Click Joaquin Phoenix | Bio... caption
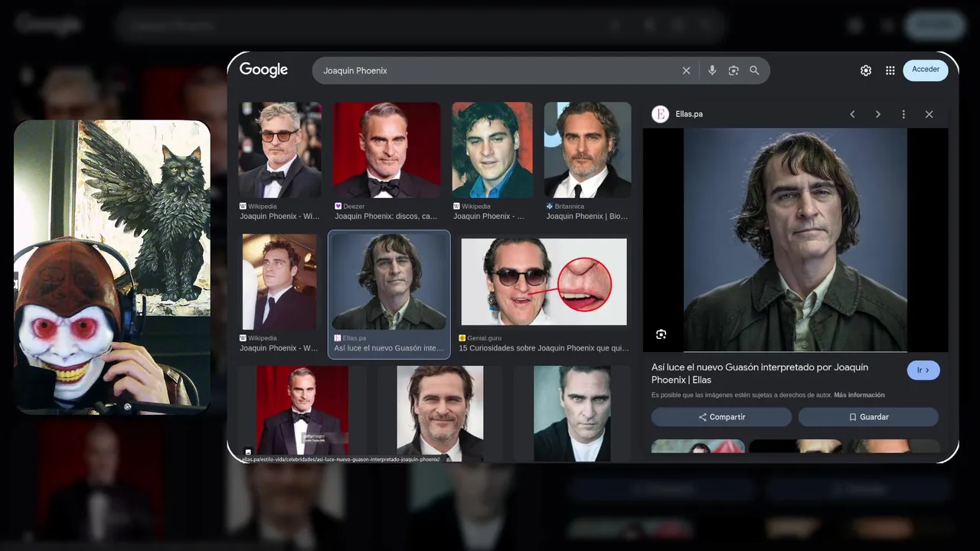The image size is (980, 551). click(587, 217)
